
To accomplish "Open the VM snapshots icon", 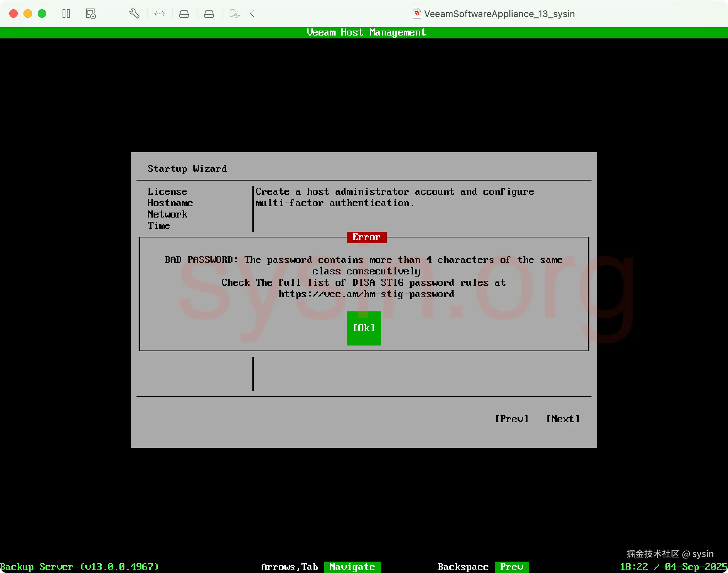I will pyautogui.click(x=91, y=14).
